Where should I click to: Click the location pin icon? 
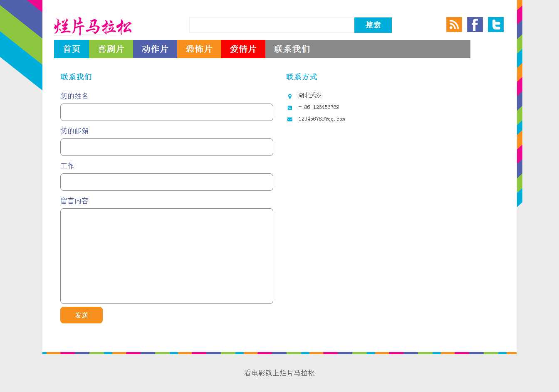click(x=290, y=96)
